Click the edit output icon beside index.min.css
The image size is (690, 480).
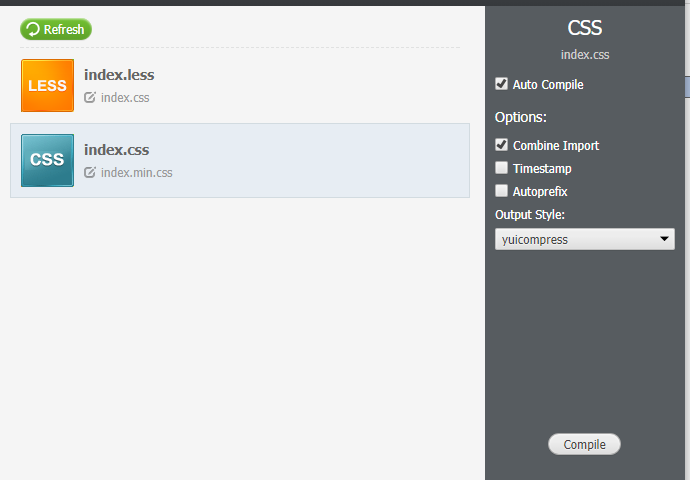click(x=90, y=172)
